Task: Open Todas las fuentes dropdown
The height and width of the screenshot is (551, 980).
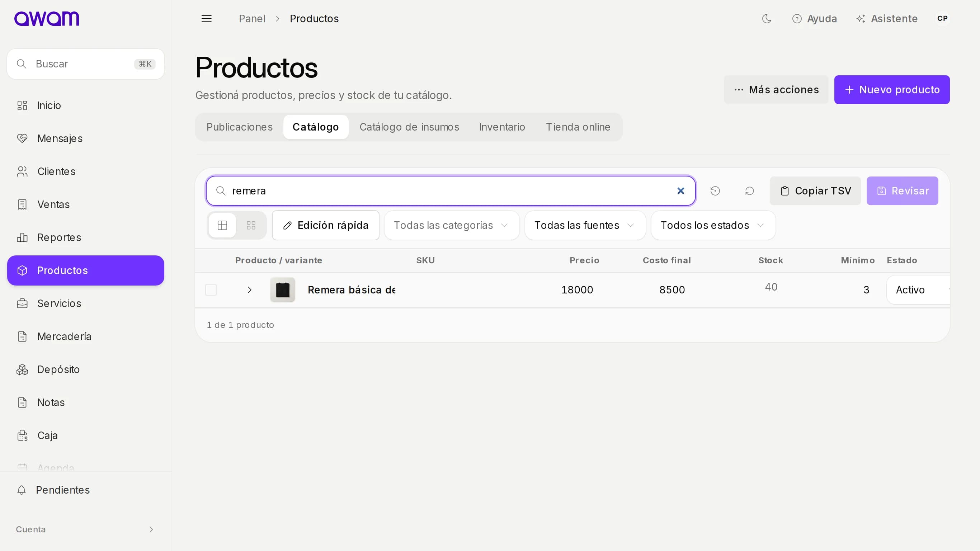Action: pyautogui.click(x=585, y=225)
